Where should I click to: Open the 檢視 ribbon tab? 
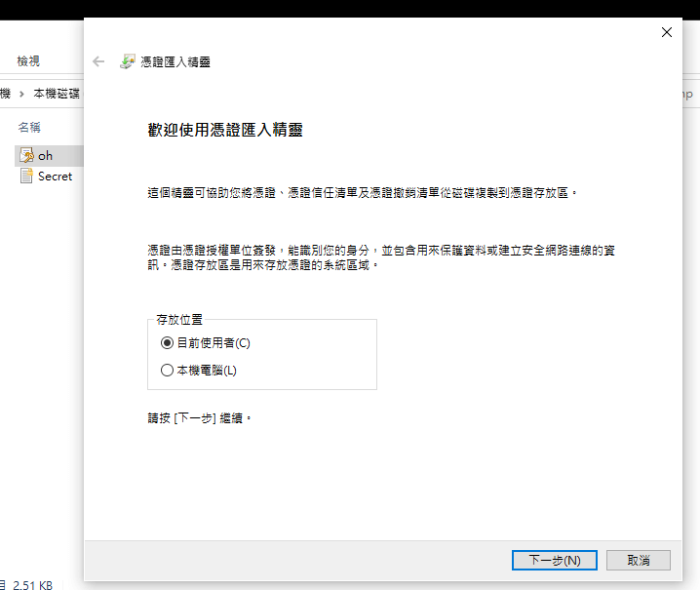pos(28,61)
